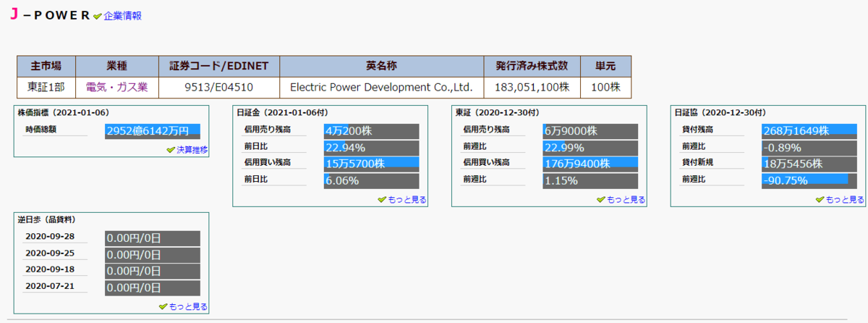Click 日証協（2020-12-30付） panel heading
Viewport: 868px width, 323px height.
(x=720, y=112)
